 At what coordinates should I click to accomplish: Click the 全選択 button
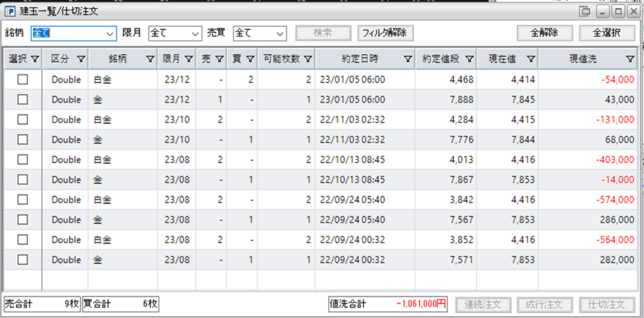[x=607, y=33]
